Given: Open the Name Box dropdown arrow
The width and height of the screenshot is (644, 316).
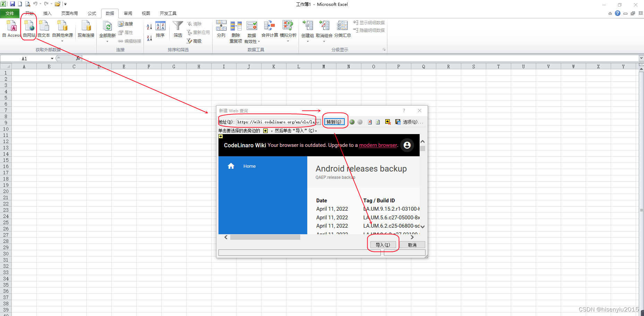Looking at the screenshot, I should point(52,59).
